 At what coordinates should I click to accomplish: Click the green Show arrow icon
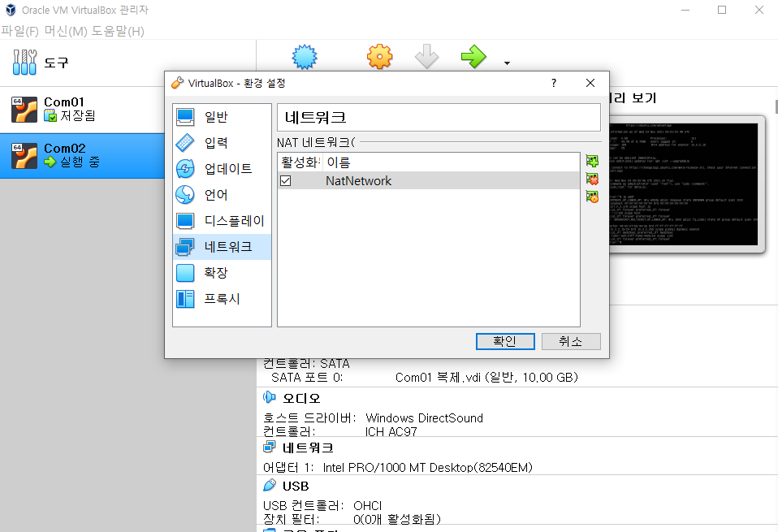pyautogui.click(x=473, y=57)
